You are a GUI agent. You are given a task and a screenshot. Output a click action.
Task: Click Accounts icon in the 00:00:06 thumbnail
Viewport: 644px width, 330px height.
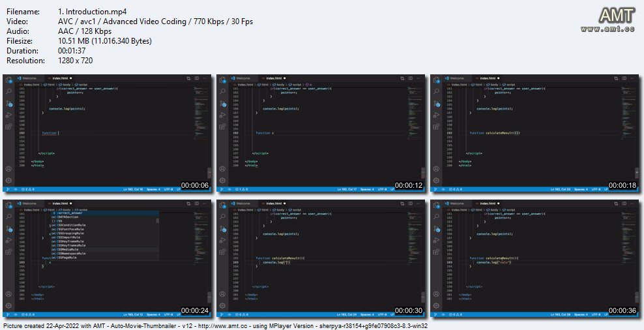coord(8,169)
